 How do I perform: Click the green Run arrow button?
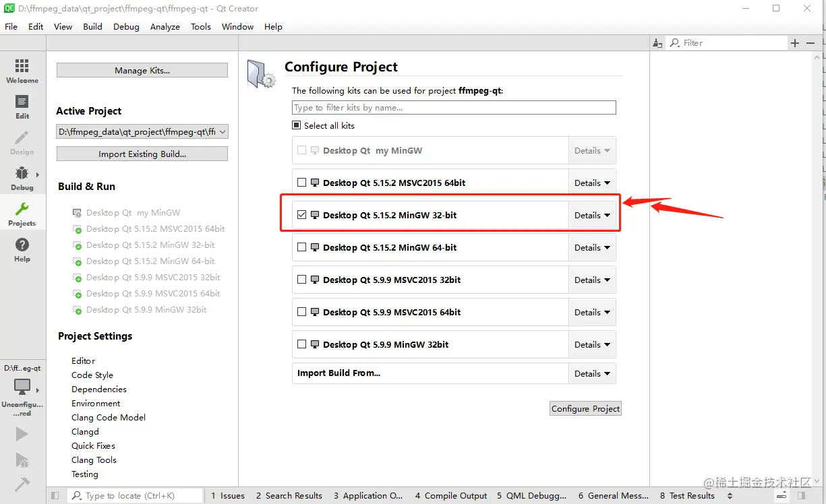click(22, 434)
